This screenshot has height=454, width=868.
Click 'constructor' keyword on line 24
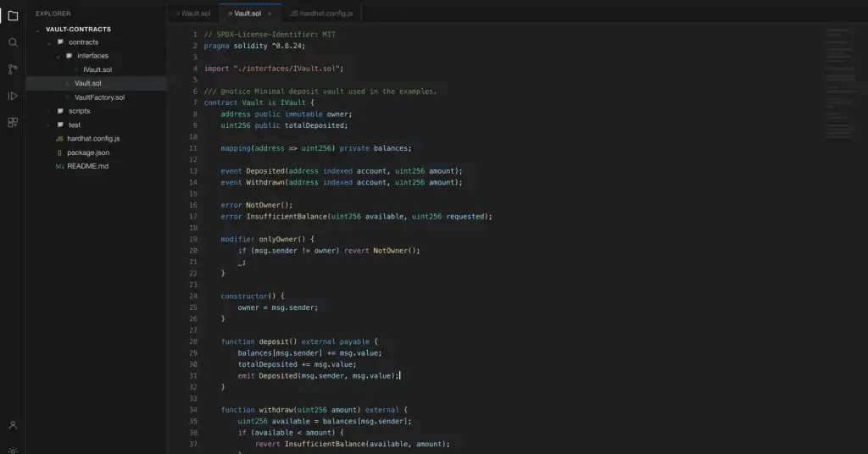pyautogui.click(x=244, y=296)
